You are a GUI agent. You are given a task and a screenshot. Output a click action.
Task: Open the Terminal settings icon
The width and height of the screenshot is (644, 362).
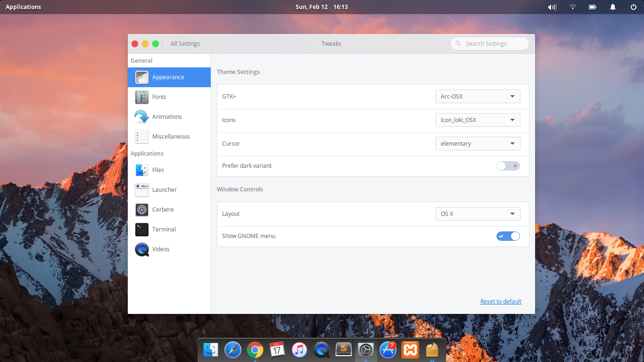point(142,230)
